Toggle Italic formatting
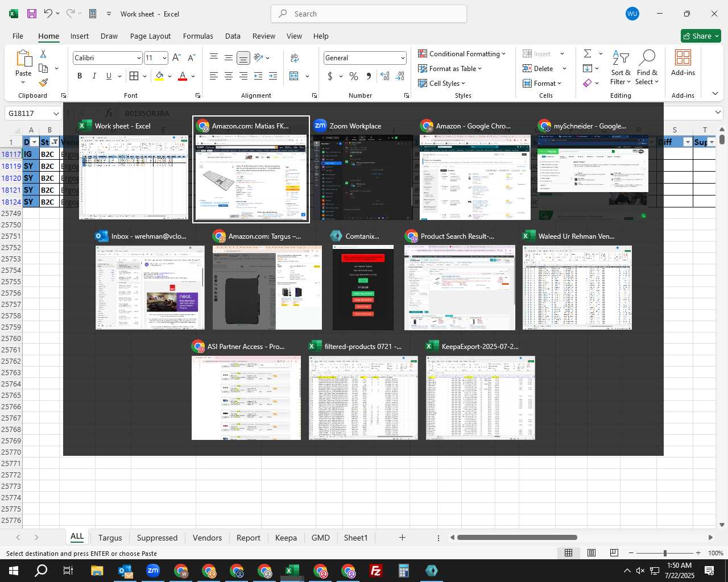The width and height of the screenshot is (728, 582). (94, 76)
